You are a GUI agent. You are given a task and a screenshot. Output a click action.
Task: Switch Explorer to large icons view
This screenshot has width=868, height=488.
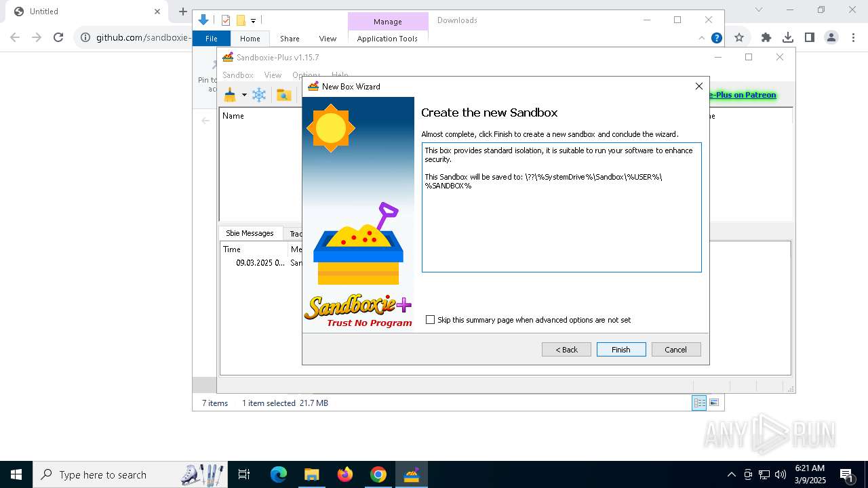[713, 403]
